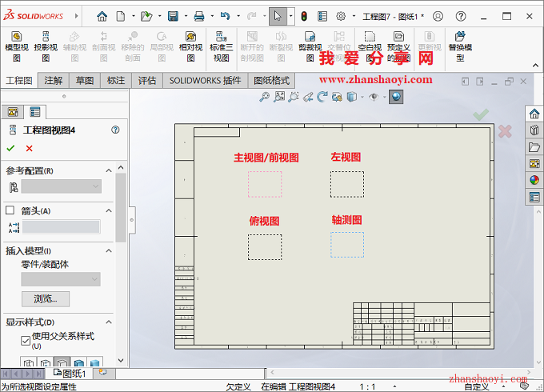Open the Save dropdown arrow
Screen dimensions: 544x392
(x=186, y=16)
